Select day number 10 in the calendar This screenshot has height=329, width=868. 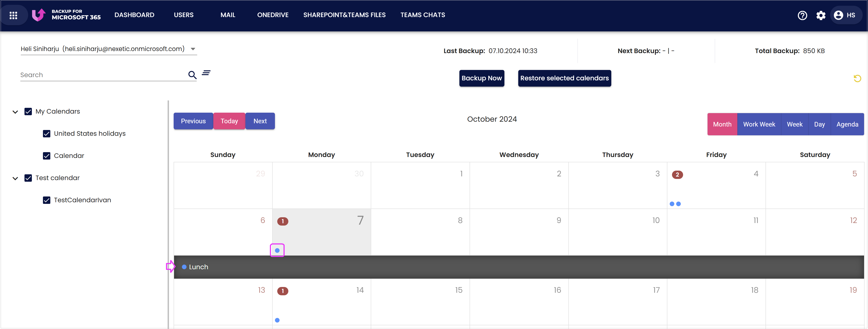(656, 220)
